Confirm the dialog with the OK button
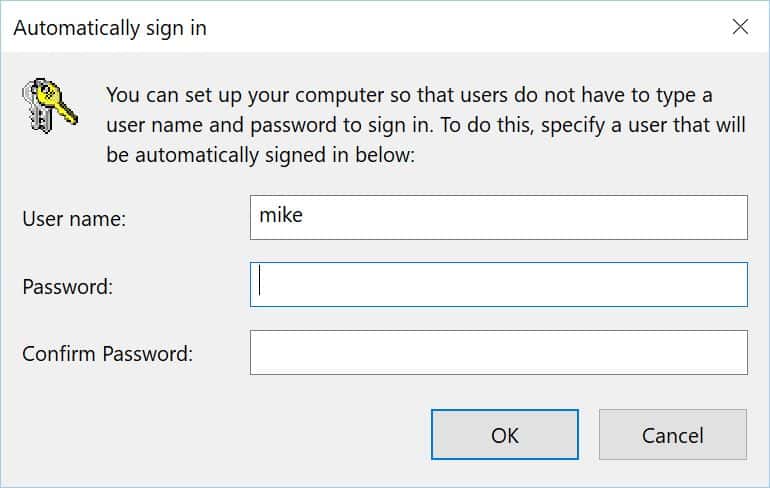 coord(505,435)
